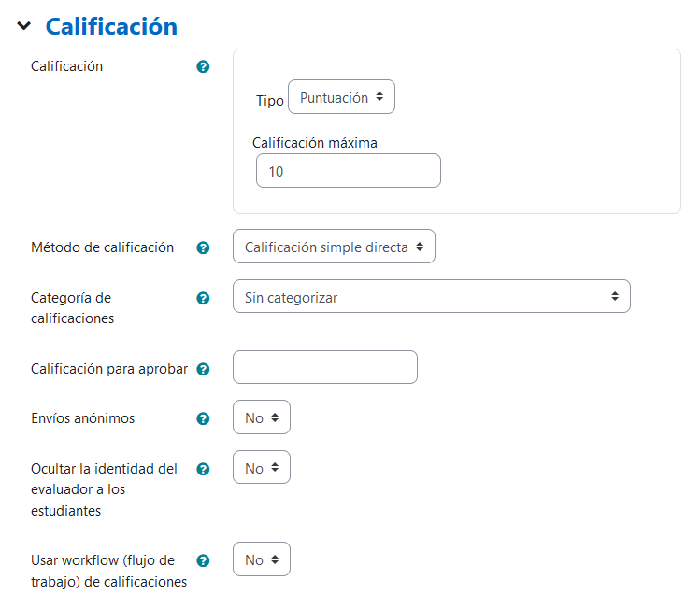
Task: Open help for Usar workflow de calificaciones
Action: [x=203, y=560]
